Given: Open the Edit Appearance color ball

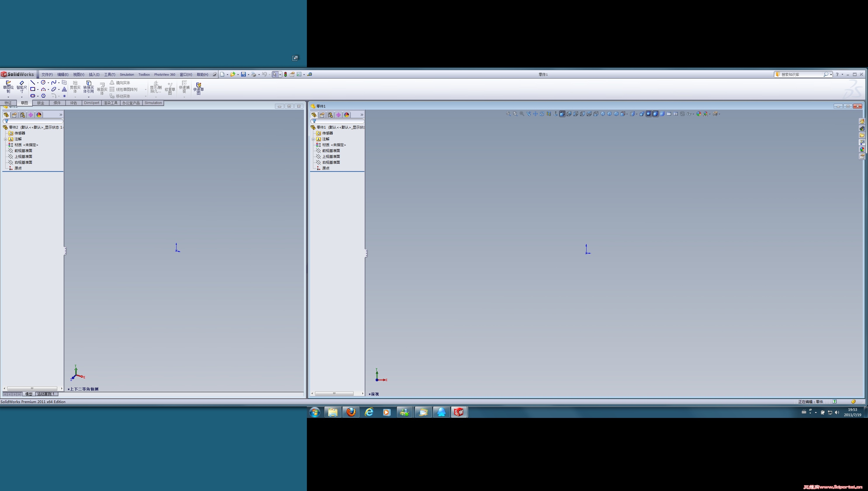Looking at the screenshot, I should pos(699,114).
